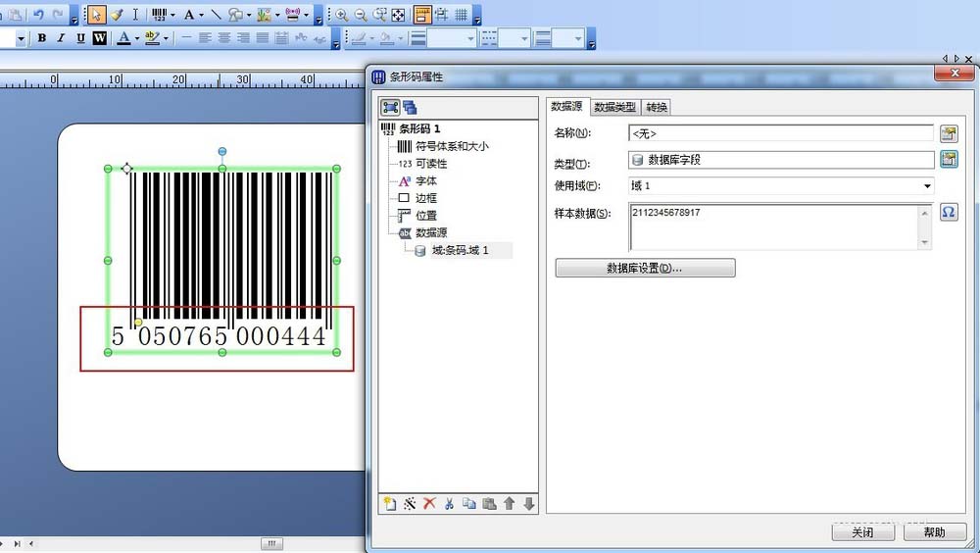Insert special character with Omega button
Image resolution: width=980 pixels, height=553 pixels.
tap(948, 212)
